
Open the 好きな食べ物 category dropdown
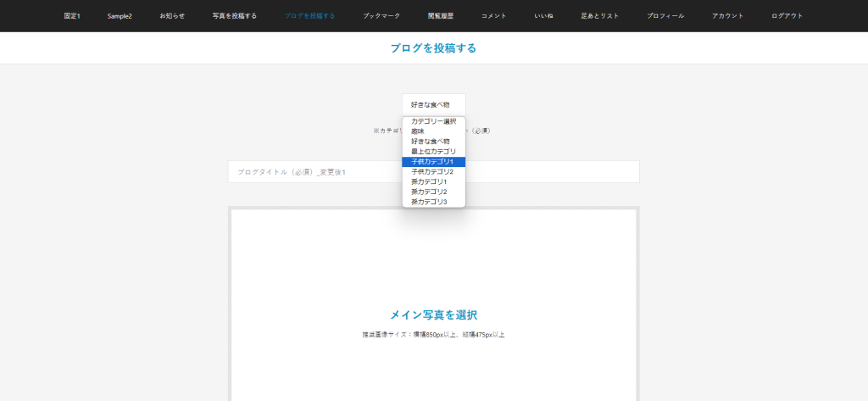[x=433, y=104]
